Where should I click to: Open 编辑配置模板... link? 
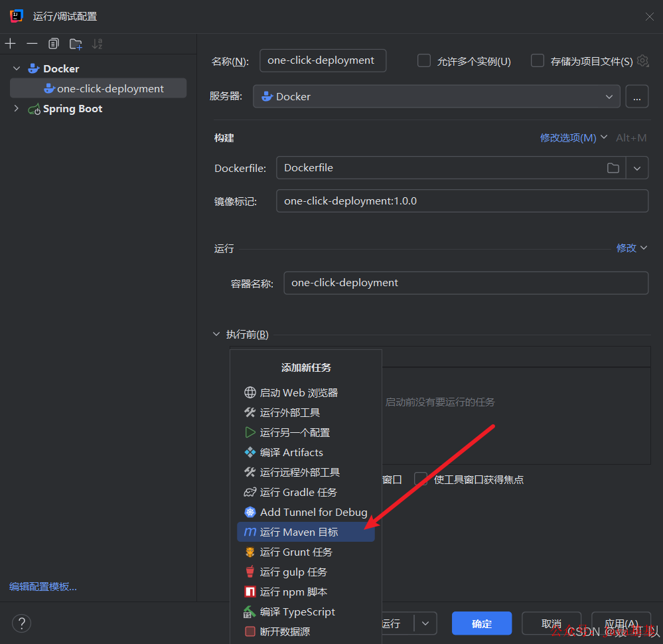pyautogui.click(x=43, y=586)
